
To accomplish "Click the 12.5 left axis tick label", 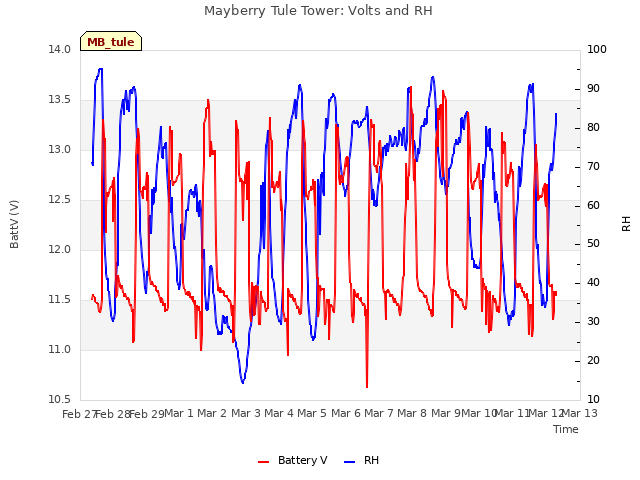I will 60,200.
